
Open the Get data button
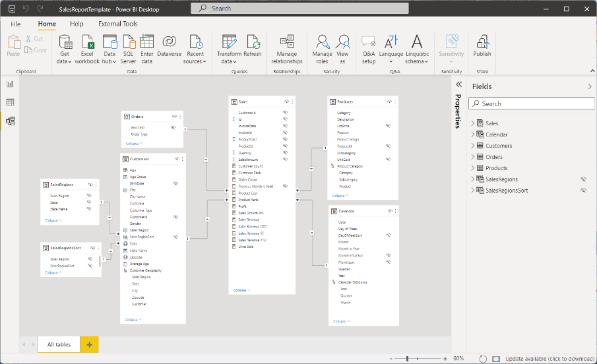[x=64, y=49]
